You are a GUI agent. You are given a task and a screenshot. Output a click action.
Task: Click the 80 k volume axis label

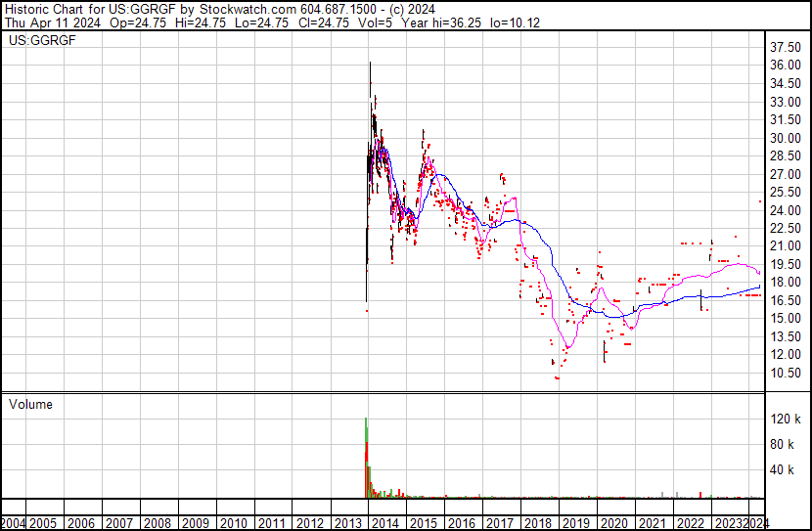(785, 444)
